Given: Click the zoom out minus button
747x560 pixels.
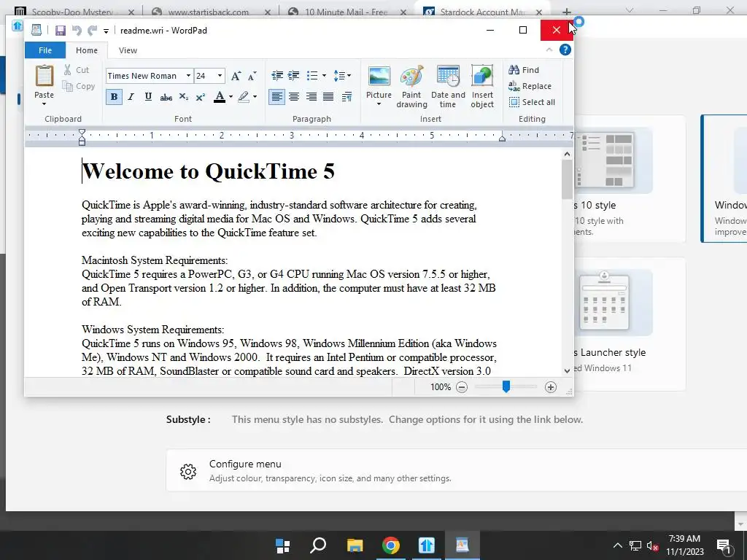Looking at the screenshot, I should pos(462,387).
